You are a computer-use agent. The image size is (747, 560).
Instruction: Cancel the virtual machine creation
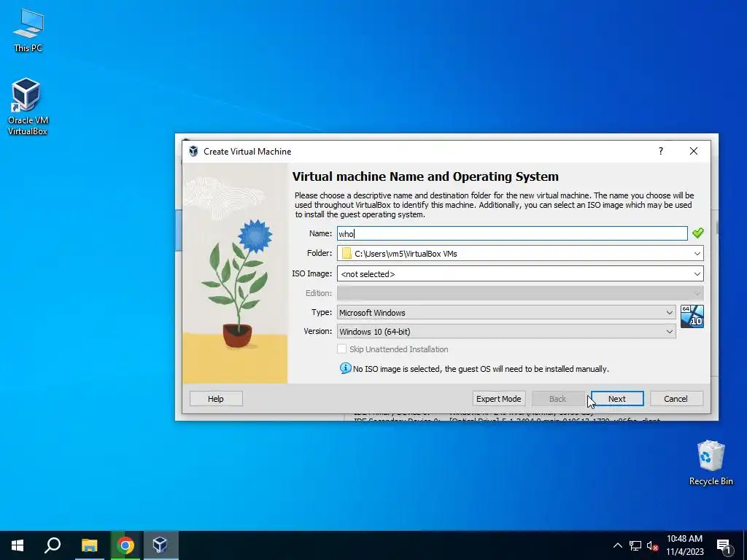click(x=676, y=399)
